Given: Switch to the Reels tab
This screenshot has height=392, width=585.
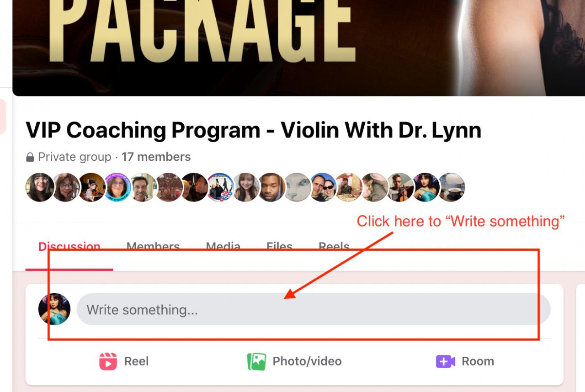Looking at the screenshot, I should coord(334,247).
